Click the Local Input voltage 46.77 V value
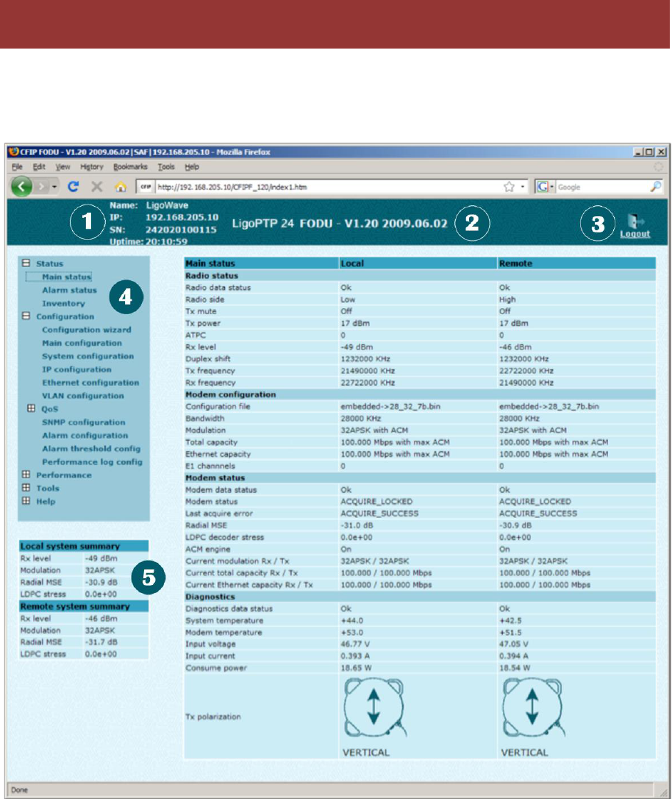Image resolution: width=672 pixels, height=799 pixels. (355, 644)
